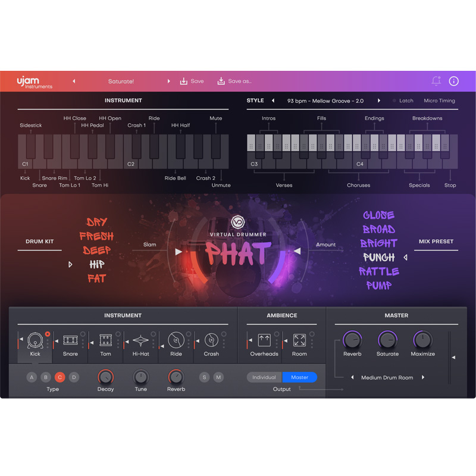Click the Save preset download icon

[x=184, y=81]
